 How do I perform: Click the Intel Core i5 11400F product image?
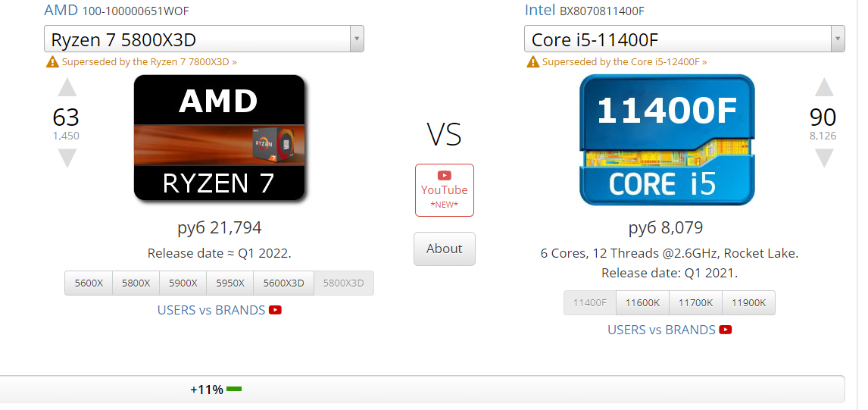click(x=667, y=139)
